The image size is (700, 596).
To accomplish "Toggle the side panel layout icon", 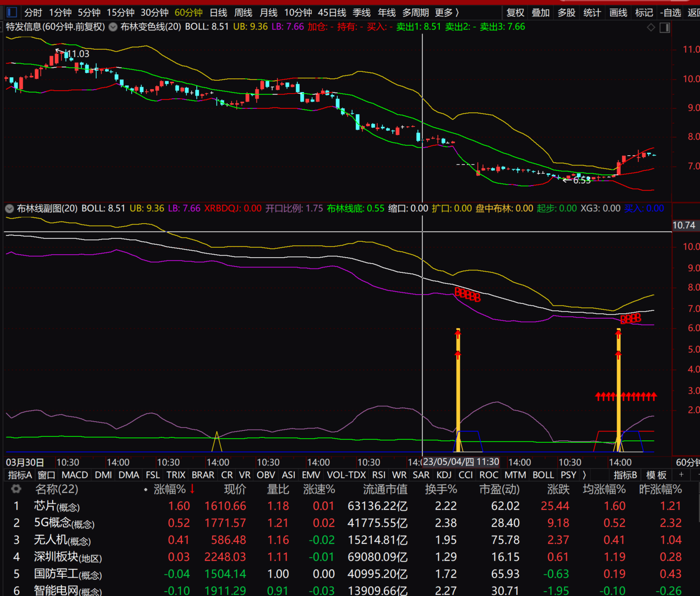I will (x=665, y=28).
